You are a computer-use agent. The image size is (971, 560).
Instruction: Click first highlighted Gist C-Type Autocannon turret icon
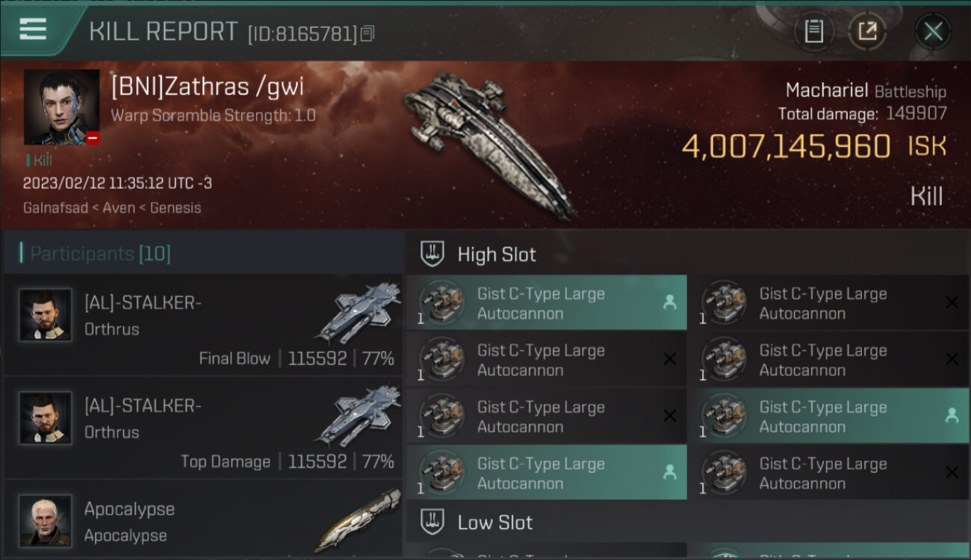441,303
